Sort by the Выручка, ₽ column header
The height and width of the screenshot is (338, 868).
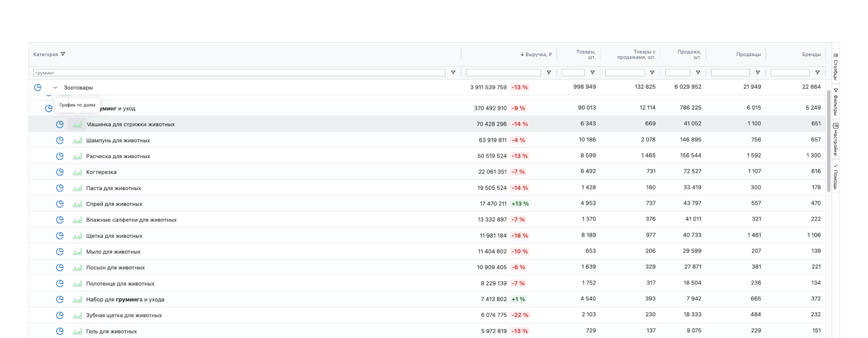538,54
